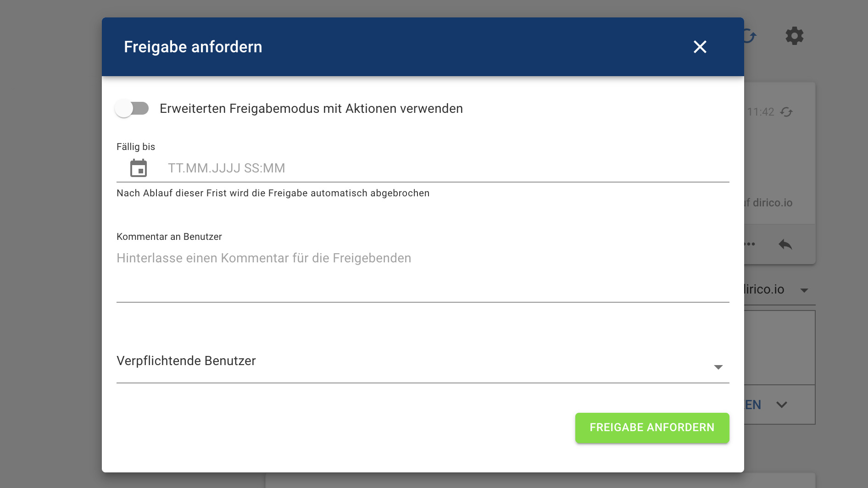Enable the Erweiterten Freigabemodus switch
The width and height of the screenshot is (868, 488).
coord(132,109)
